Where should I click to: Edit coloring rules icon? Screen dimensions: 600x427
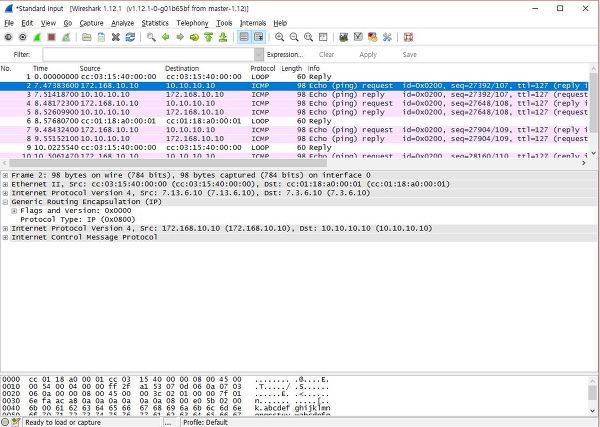[373, 37]
